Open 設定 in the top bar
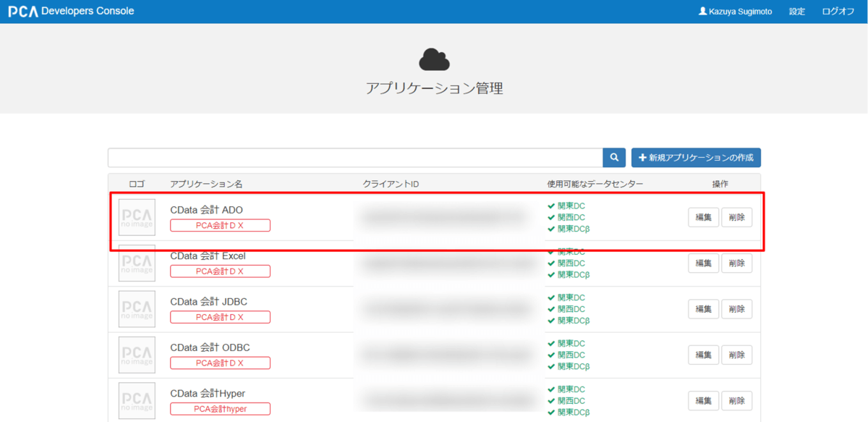The height and width of the screenshot is (422, 868). (x=797, y=12)
